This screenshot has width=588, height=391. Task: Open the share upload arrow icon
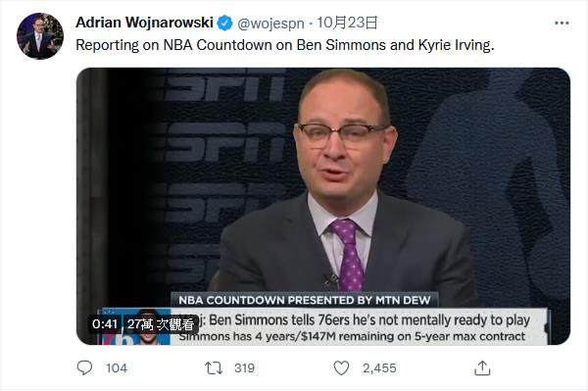click(482, 368)
